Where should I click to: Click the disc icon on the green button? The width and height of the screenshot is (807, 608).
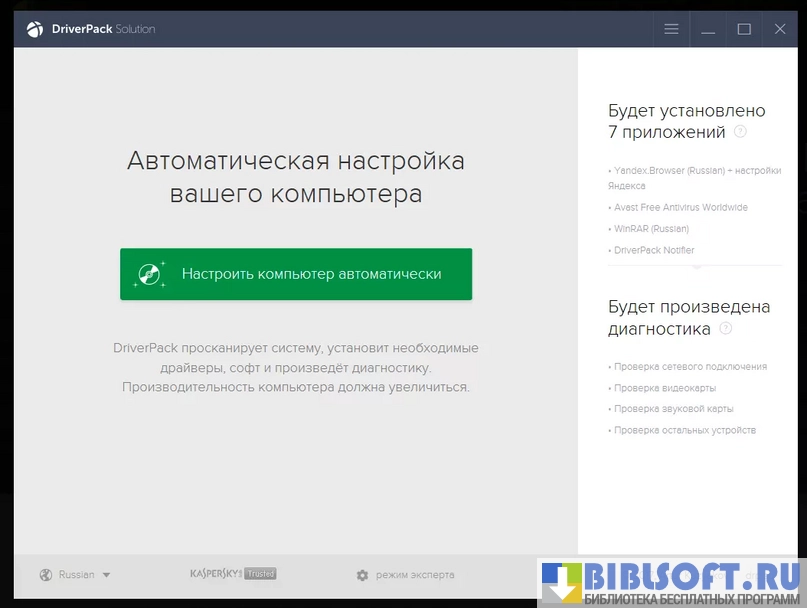(x=151, y=274)
